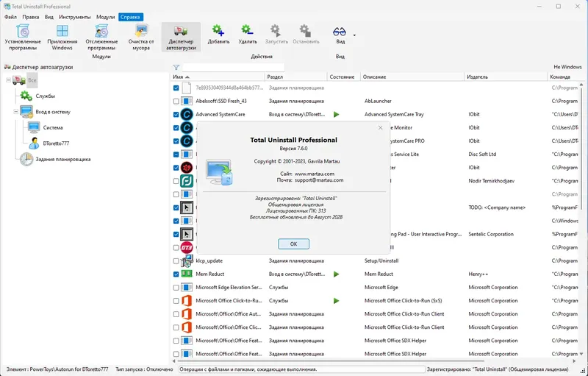Open the Windows Apps module
Screen dimensions: 588x376
[62, 37]
